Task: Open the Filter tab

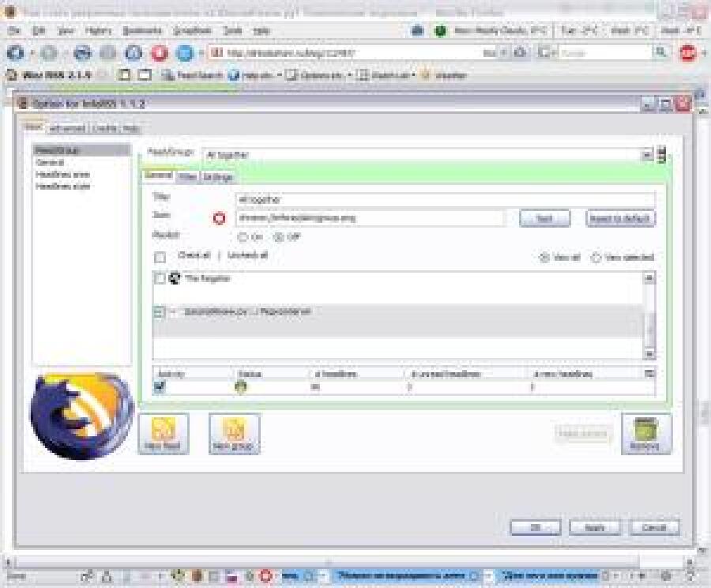Action: coord(187,177)
